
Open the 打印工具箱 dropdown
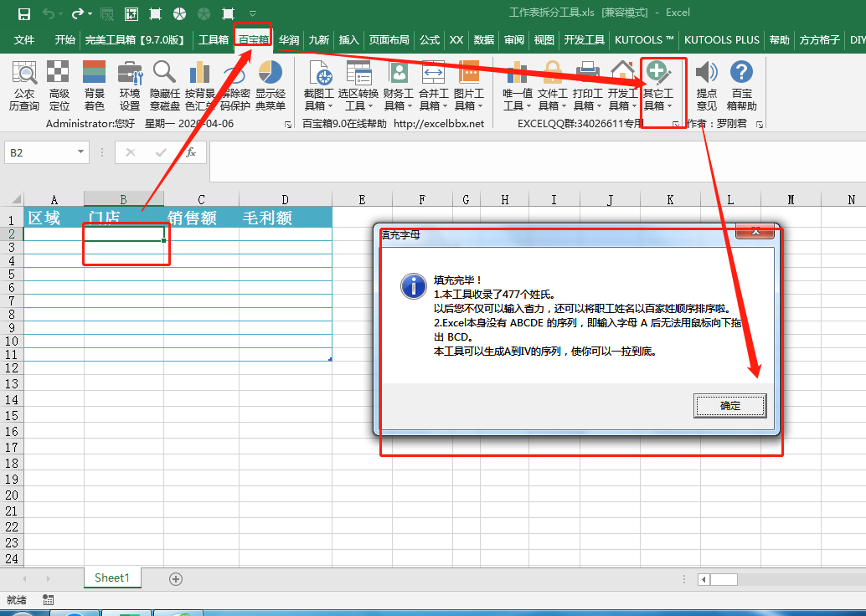tap(587, 86)
